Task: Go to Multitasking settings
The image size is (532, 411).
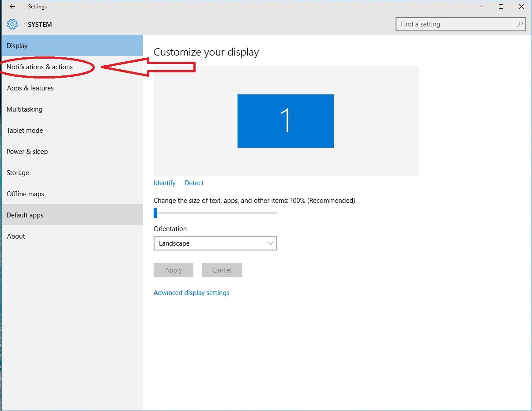Action: (72, 109)
